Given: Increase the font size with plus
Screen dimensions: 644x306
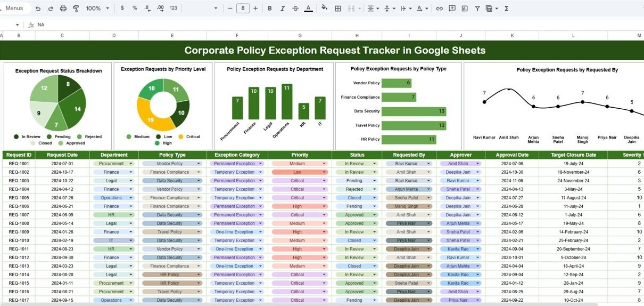Looking at the screenshot, I should [x=255, y=9].
